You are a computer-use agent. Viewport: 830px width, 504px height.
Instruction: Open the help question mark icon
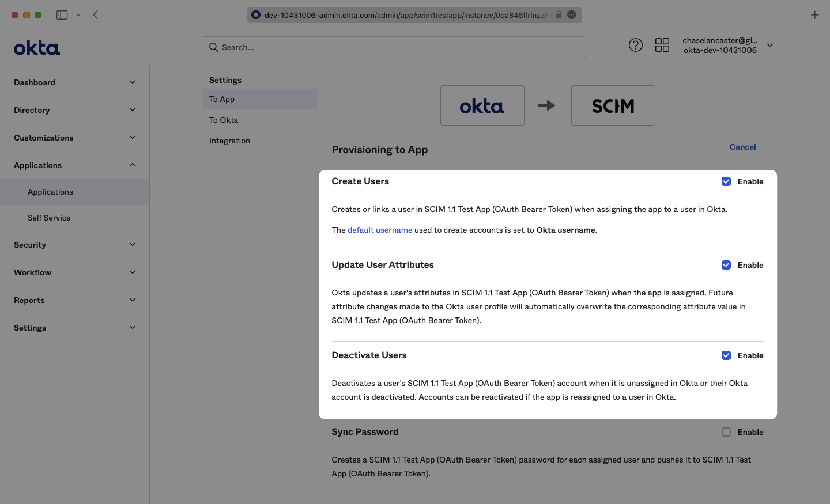click(x=635, y=45)
